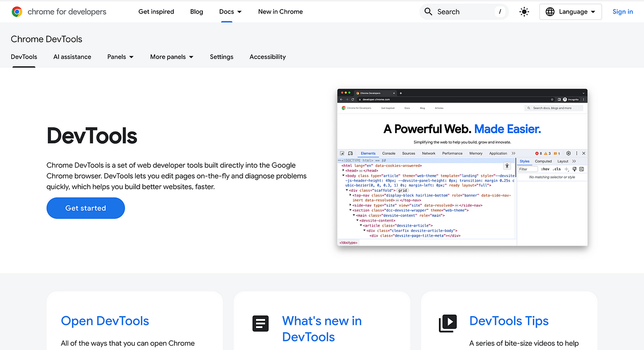Image resolution: width=644 pixels, height=350 pixels.
Task: Collapse the body node in screenshot DOM tree
Action: (343, 176)
